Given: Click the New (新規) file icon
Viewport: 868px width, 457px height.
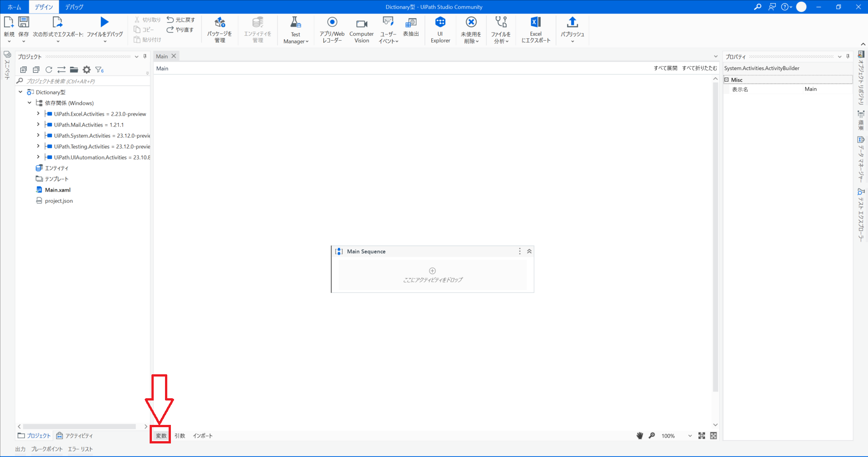Looking at the screenshot, I should click(x=9, y=22).
